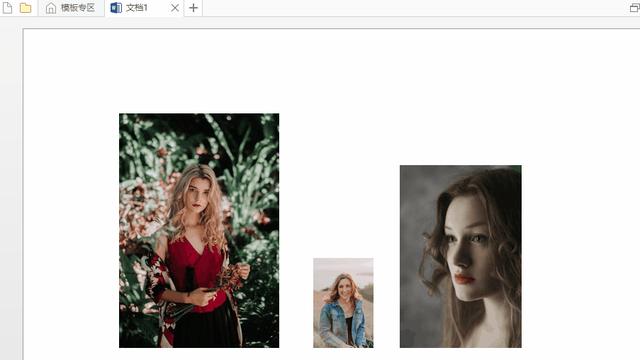Select the painted portrait of curly-haired woman
The width and height of the screenshot is (640, 360).
click(460, 256)
